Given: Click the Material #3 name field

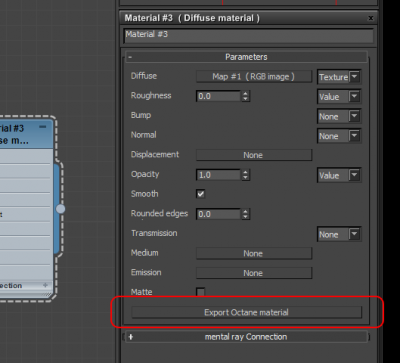Looking at the screenshot, I should pos(249,36).
